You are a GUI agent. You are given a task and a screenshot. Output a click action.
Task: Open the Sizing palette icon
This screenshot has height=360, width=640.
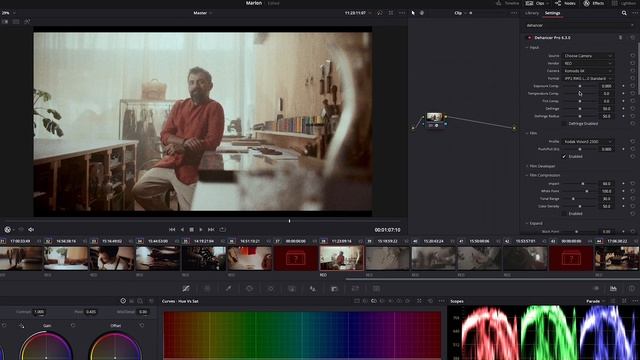(x=355, y=289)
